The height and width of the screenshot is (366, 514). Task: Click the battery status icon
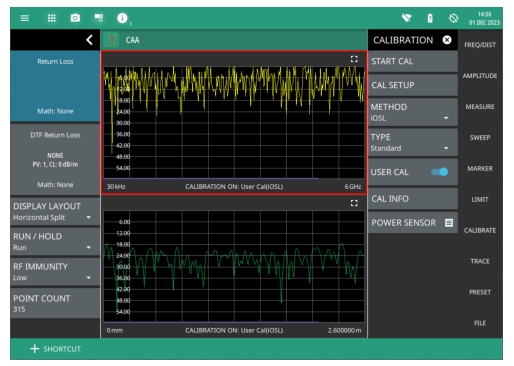(x=430, y=18)
